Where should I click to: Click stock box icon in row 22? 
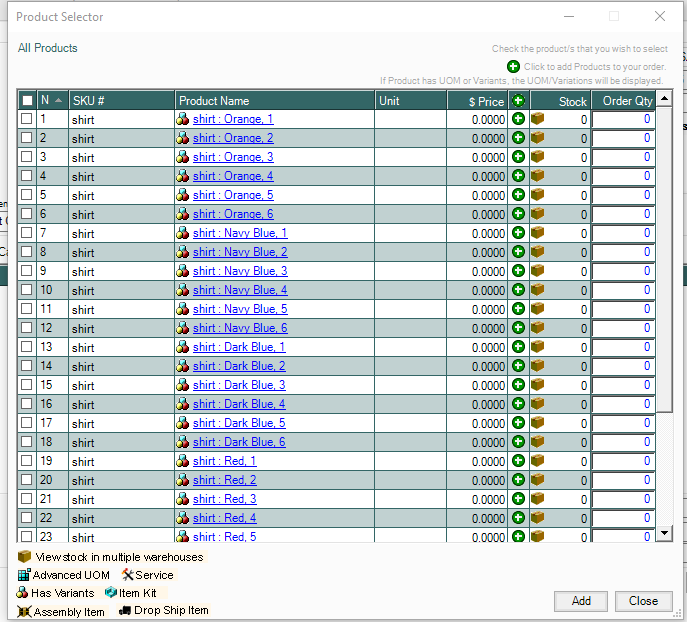538,518
